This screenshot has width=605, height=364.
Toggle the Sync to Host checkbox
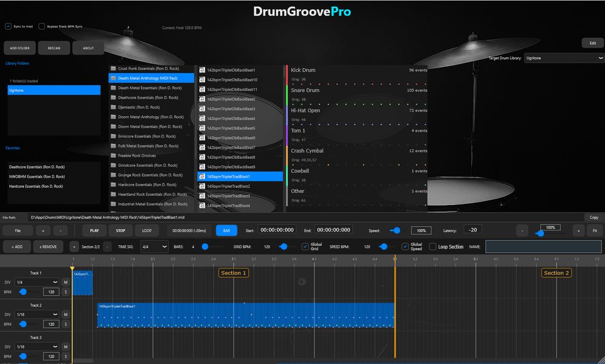[8, 27]
